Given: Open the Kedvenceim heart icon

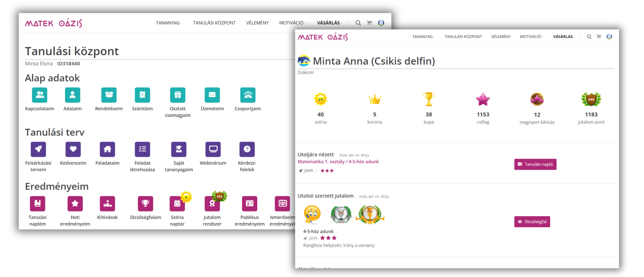Looking at the screenshot, I should pyautogui.click(x=73, y=149).
